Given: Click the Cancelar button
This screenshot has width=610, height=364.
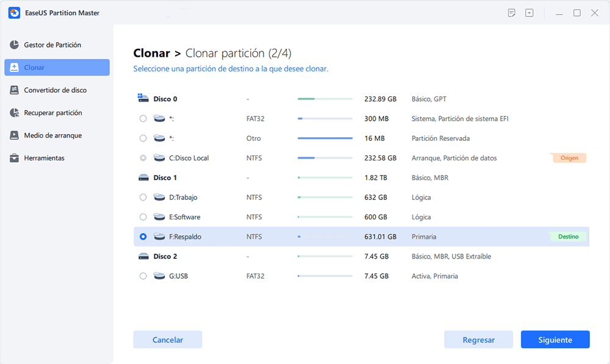Looking at the screenshot, I should (168, 340).
